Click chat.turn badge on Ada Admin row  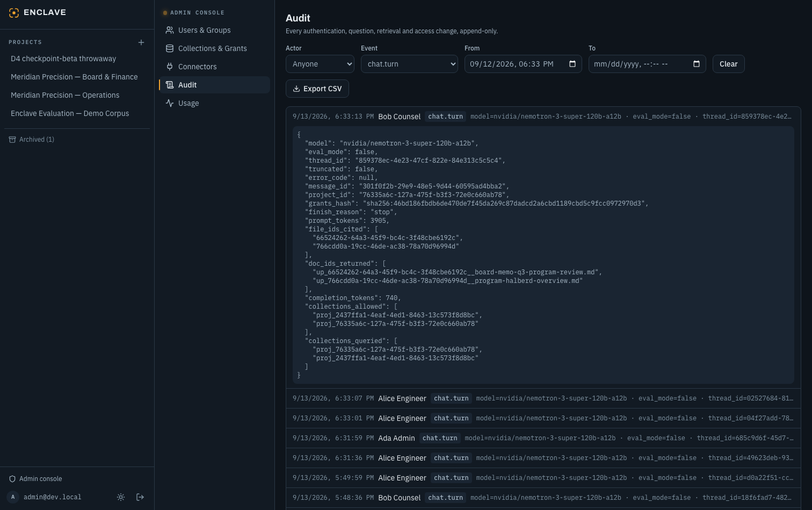click(x=440, y=438)
